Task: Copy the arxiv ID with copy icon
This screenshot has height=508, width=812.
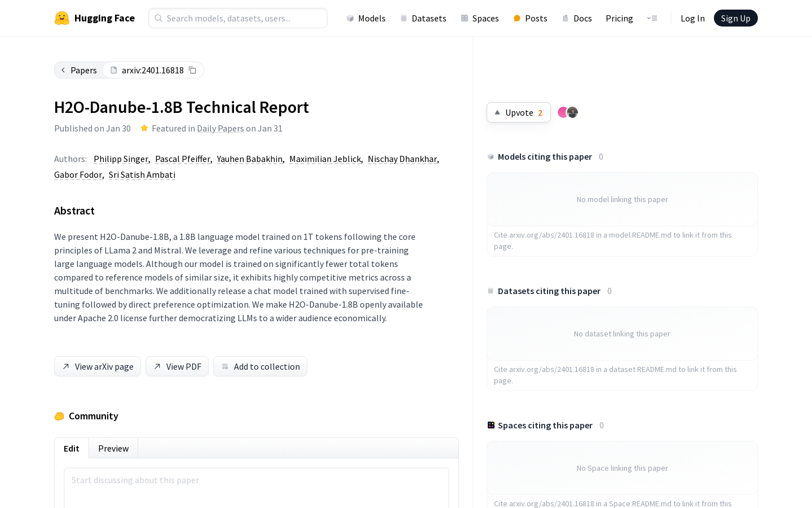Action: (192, 70)
